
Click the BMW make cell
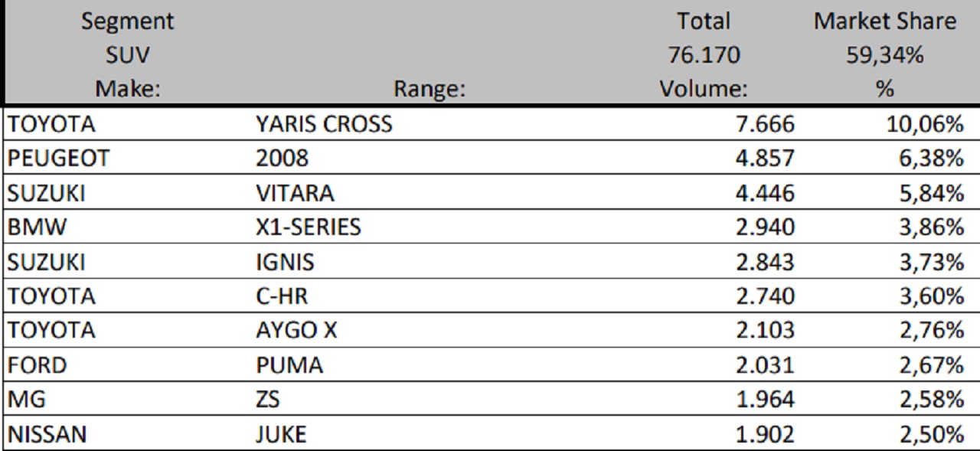click(x=37, y=227)
